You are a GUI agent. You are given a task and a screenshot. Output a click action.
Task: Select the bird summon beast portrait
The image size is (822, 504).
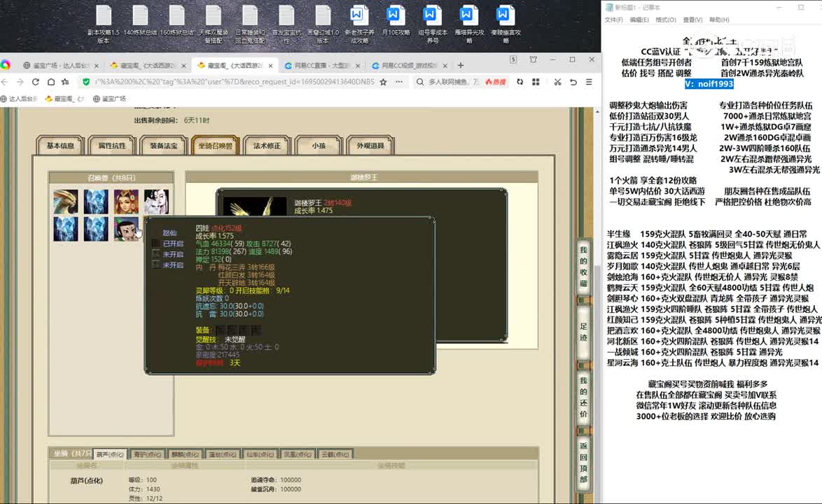point(66,202)
